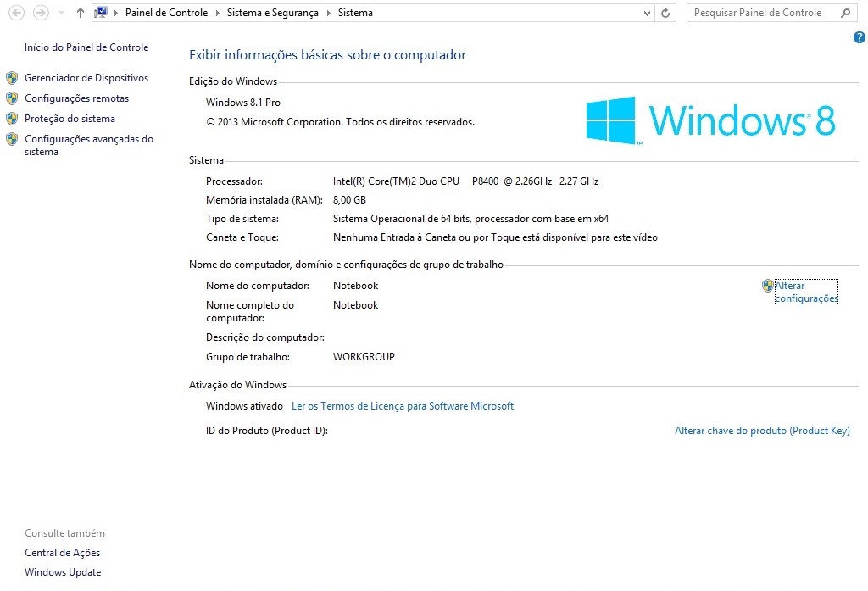The height and width of the screenshot is (591, 868).
Task: Open Proteção do sistema link
Action: point(70,119)
